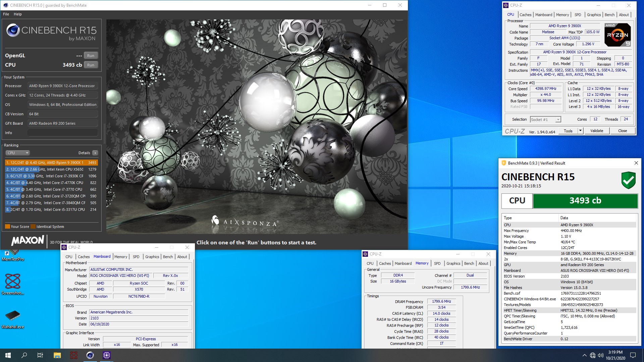Open the Windows Start menu
Screen dimensions: 644x362
point(8,355)
